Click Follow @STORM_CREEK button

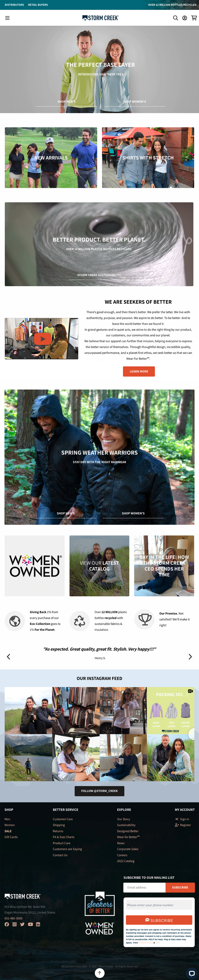(99, 790)
